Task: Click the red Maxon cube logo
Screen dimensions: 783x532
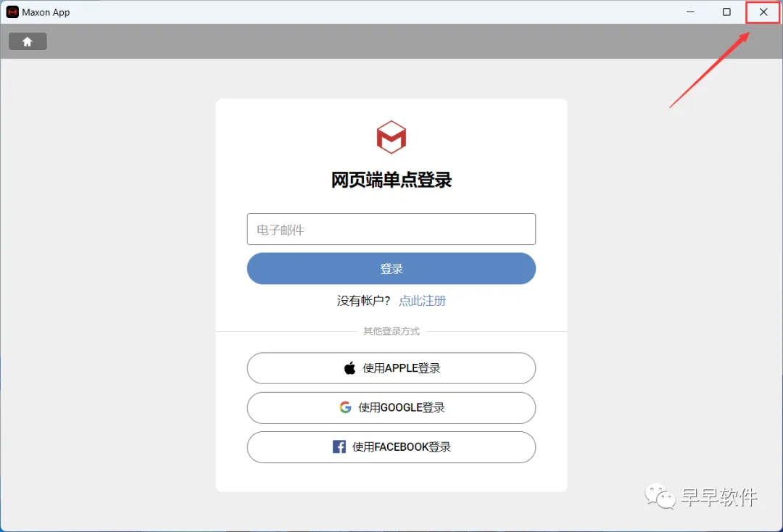Action: (x=391, y=137)
